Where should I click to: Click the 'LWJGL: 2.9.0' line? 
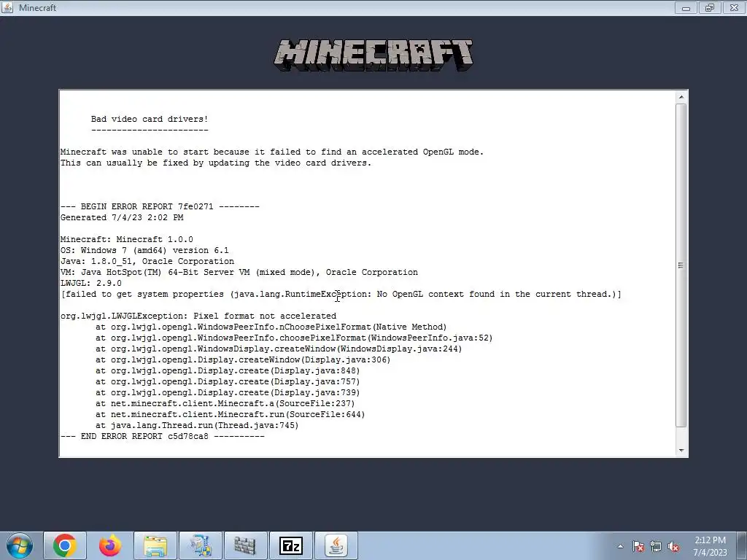pos(91,284)
